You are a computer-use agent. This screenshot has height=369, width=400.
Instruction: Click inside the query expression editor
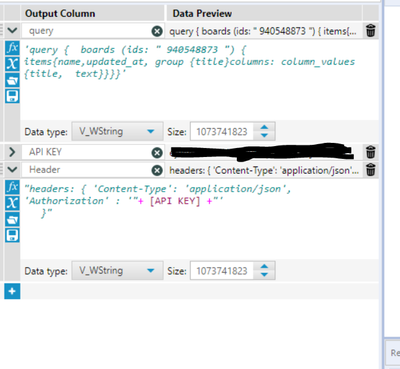[x=199, y=80]
